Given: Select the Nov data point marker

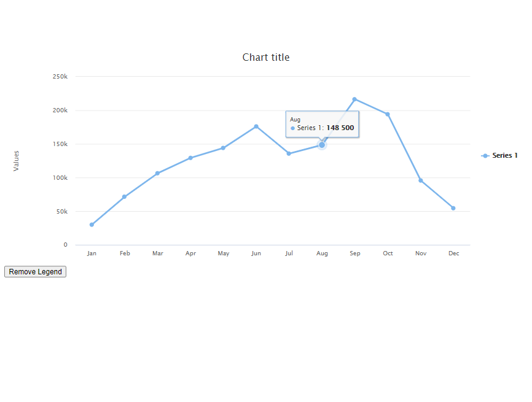Looking at the screenshot, I should [x=421, y=180].
